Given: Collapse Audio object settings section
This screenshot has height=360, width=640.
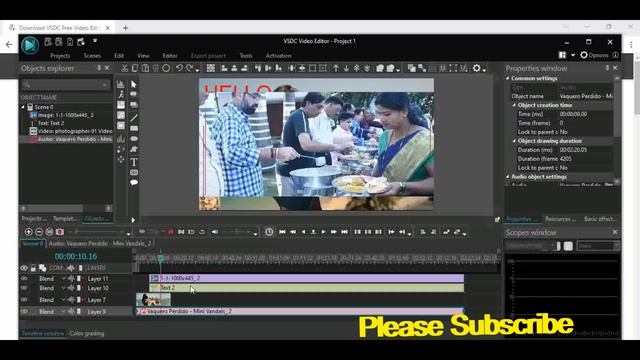Looking at the screenshot, I should pos(508,177).
